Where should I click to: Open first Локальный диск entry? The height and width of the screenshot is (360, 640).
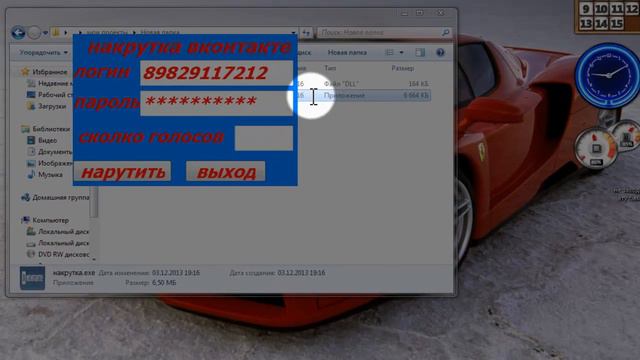tap(58, 231)
